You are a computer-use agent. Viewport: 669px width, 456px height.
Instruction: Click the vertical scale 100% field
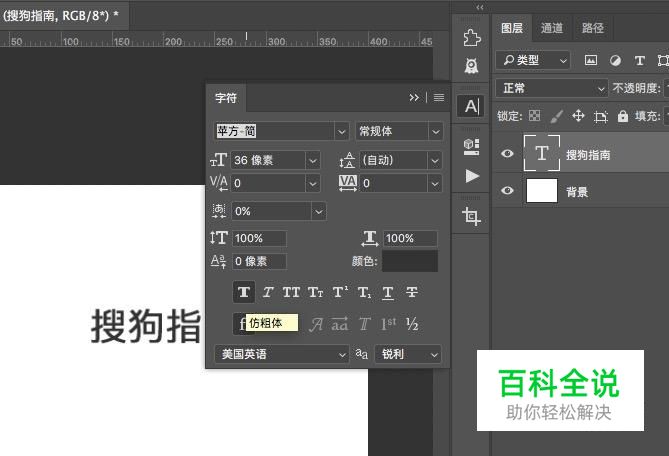(259, 238)
